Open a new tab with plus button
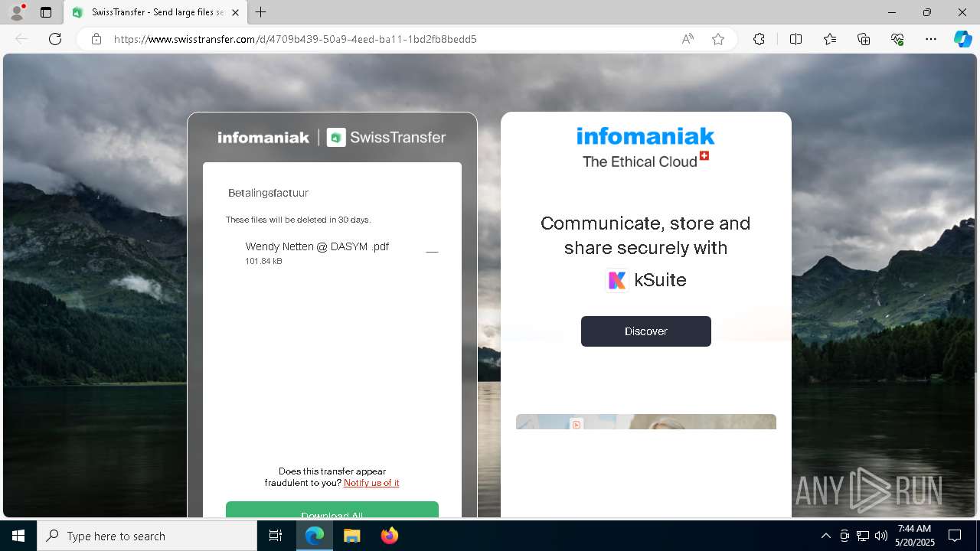 [x=261, y=12]
